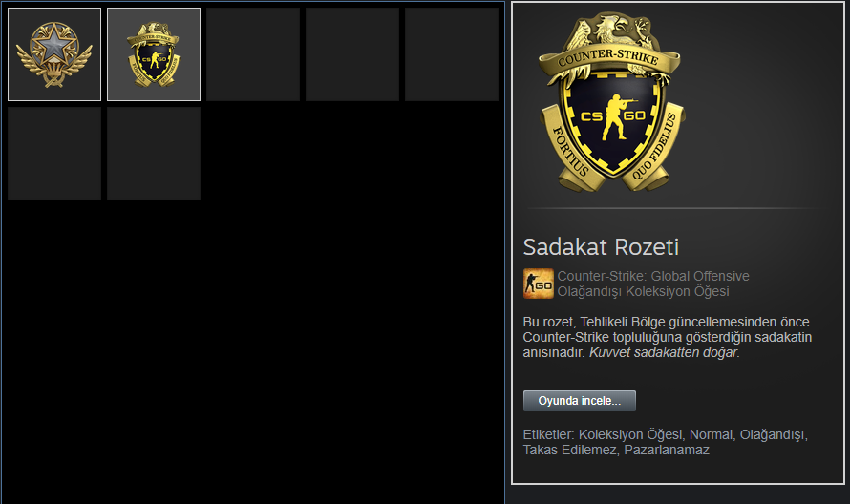Viewport: 850px width, 504px height.
Task: Select the second empty slot in the second row
Action: click(154, 154)
